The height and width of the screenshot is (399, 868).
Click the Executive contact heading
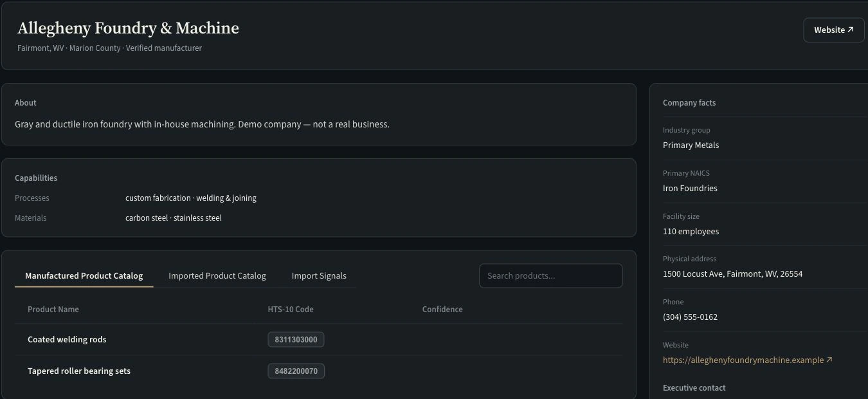[x=694, y=387]
